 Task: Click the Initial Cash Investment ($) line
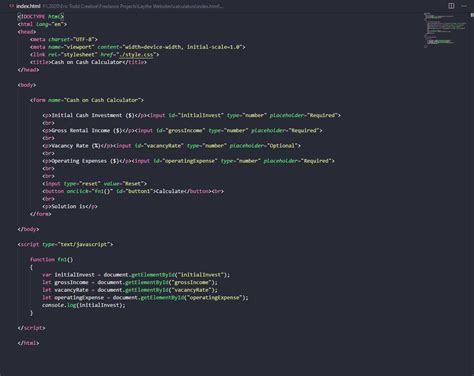(x=192, y=115)
